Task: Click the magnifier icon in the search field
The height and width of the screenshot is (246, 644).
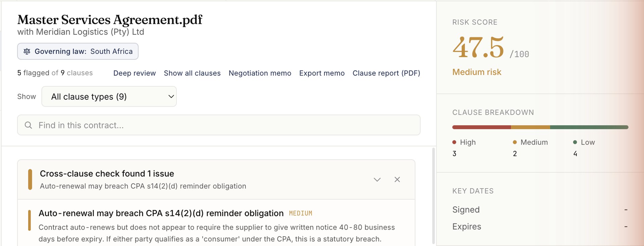Action: click(x=29, y=125)
